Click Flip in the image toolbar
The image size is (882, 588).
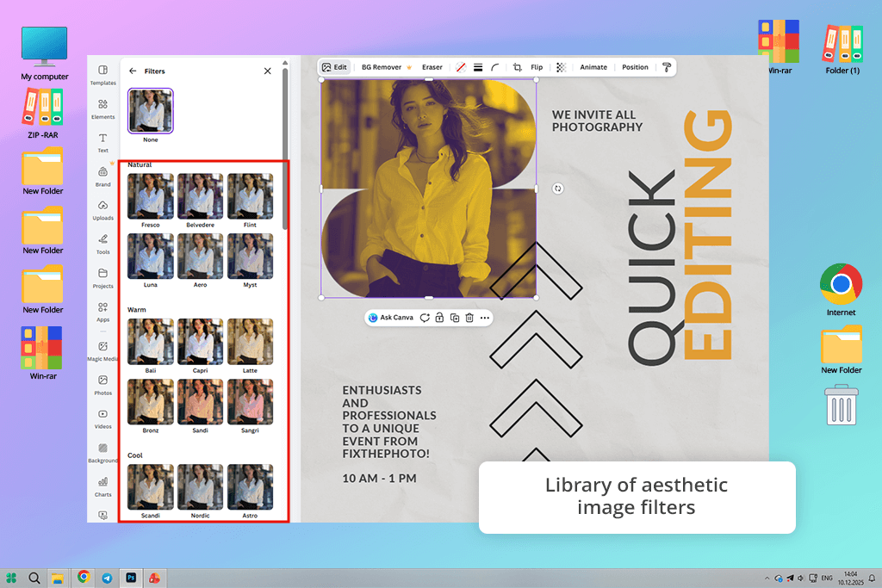(x=537, y=67)
